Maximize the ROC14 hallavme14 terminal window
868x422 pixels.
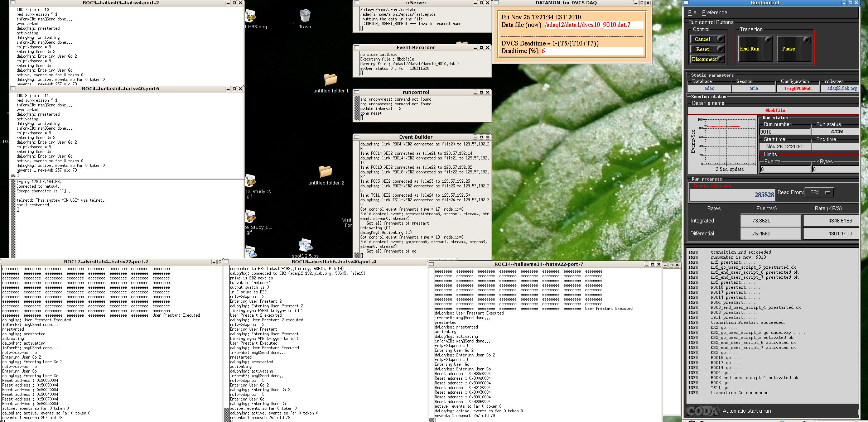tap(652, 264)
